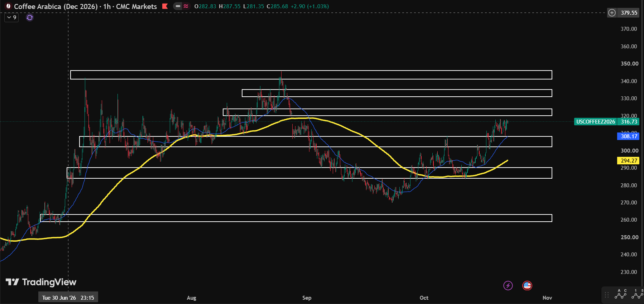
Task: Click the 370.00 price scale label
Action: coord(629,29)
